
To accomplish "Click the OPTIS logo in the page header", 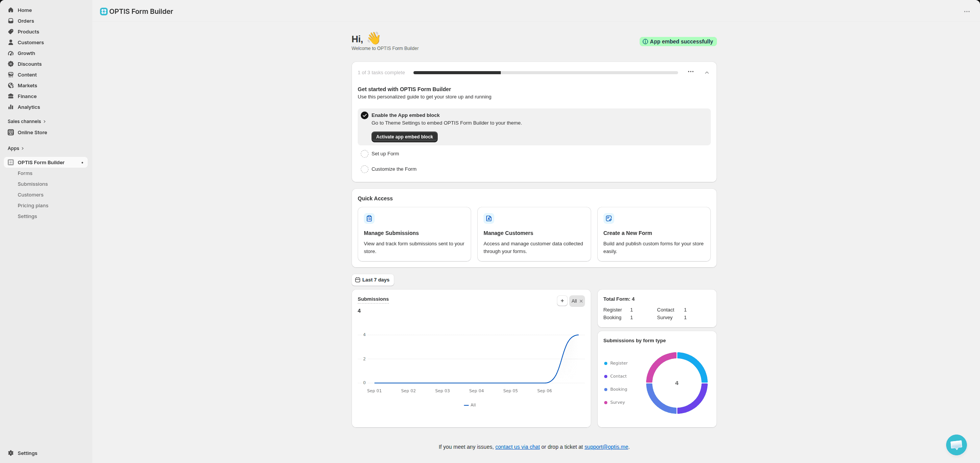I will click(x=103, y=12).
